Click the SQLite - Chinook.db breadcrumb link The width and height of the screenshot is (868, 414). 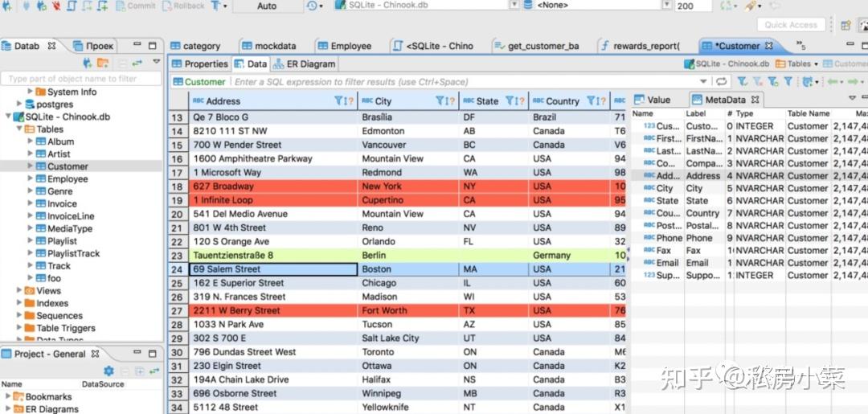click(727, 64)
